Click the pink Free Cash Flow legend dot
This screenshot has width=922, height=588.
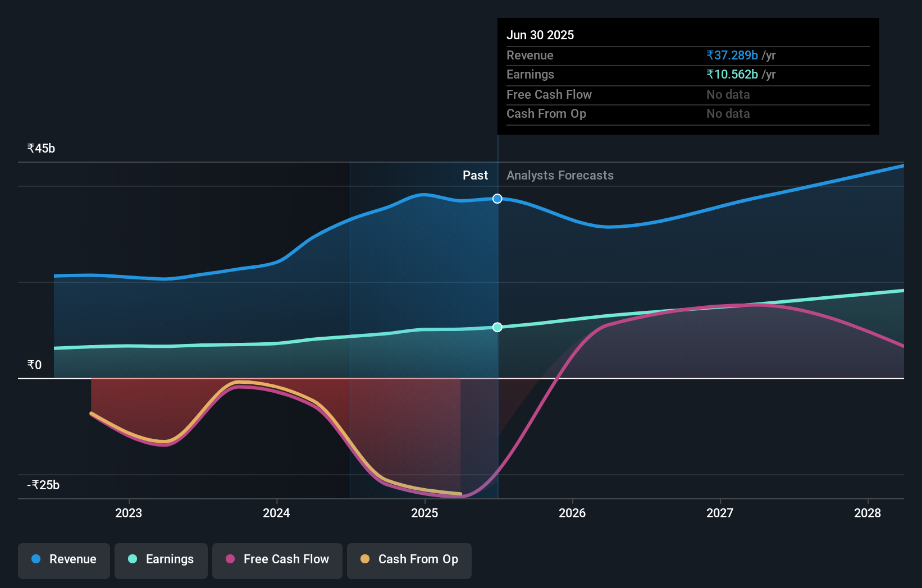pos(230,559)
